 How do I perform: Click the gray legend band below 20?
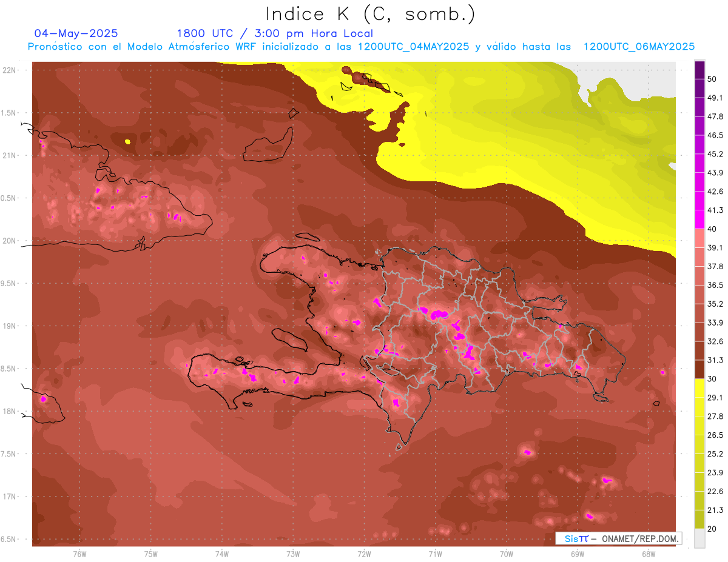[699, 538]
